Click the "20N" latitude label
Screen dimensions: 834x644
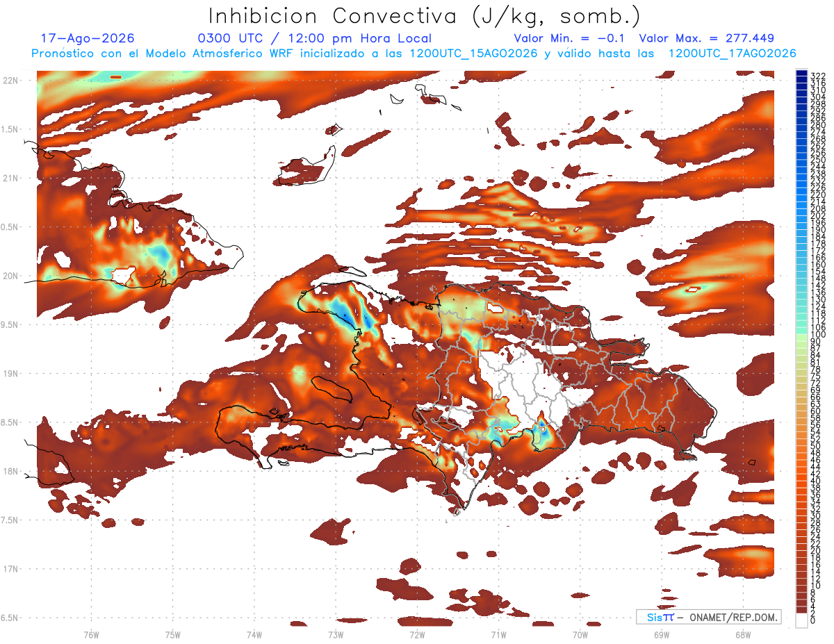click(x=12, y=276)
